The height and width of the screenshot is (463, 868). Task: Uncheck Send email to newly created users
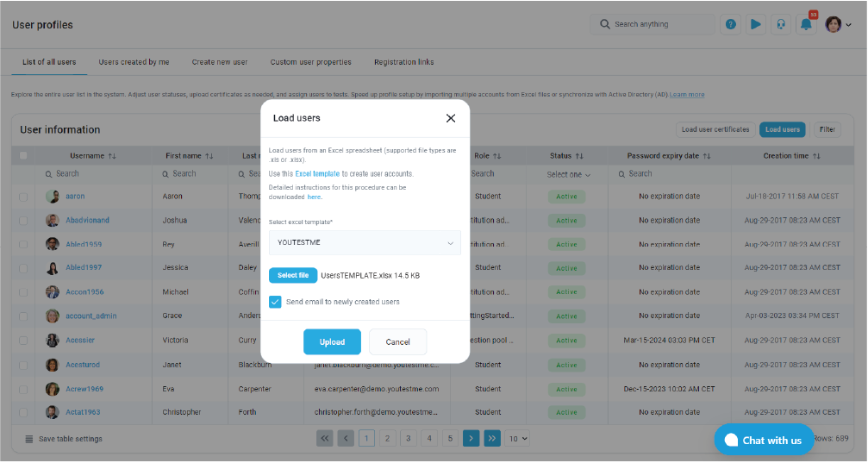pos(275,302)
